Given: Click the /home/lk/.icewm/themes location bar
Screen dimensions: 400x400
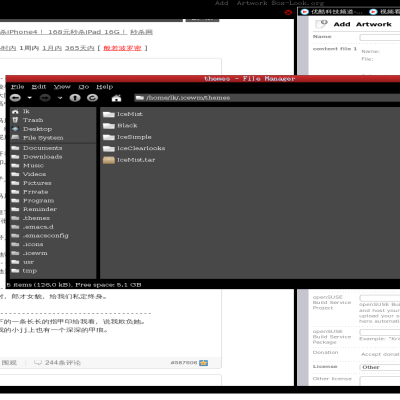Looking at the screenshot, I should pos(267,98).
